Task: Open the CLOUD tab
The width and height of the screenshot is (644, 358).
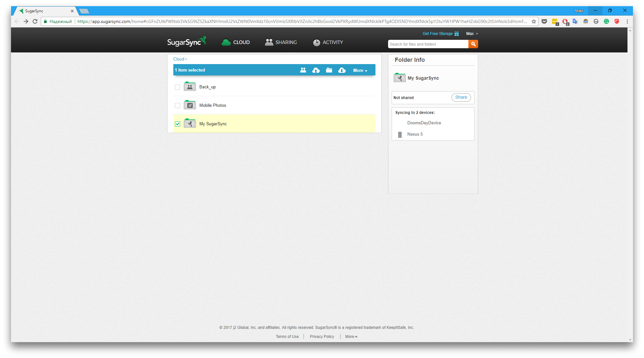Action: pos(236,42)
